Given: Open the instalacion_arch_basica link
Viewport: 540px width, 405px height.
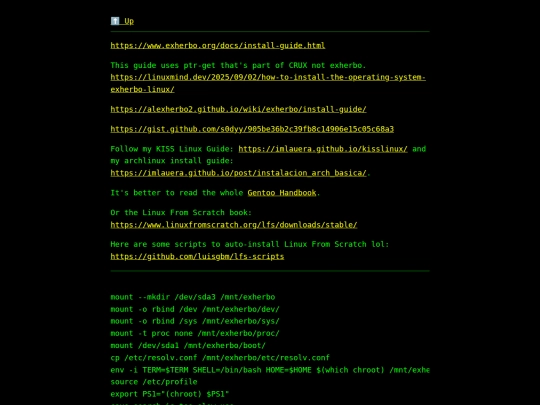Looking at the screenshot, I should click(238, 173).
